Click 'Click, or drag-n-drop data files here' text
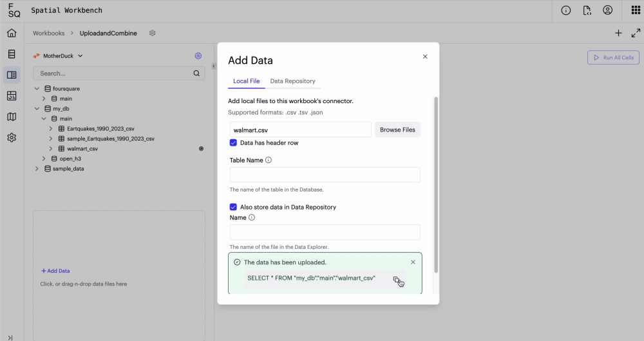The width and height of the screenshot is (644, 341). 83,284
